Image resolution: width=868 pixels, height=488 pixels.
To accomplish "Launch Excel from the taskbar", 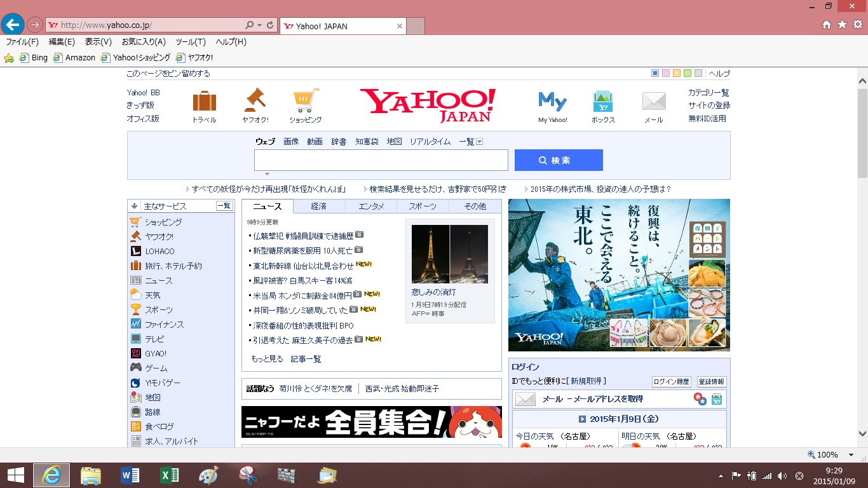I will (169, 475).
